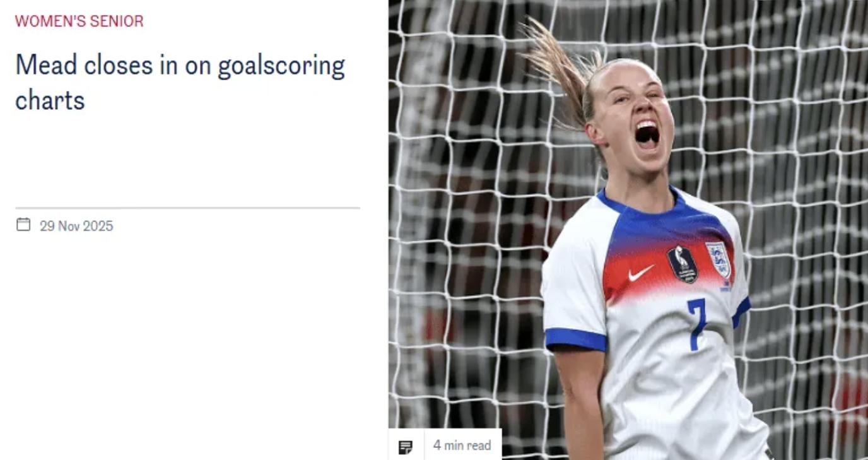Click the word 'charts' in the headline
Viewport: 868px width, 460px height.
click(50, 100)
